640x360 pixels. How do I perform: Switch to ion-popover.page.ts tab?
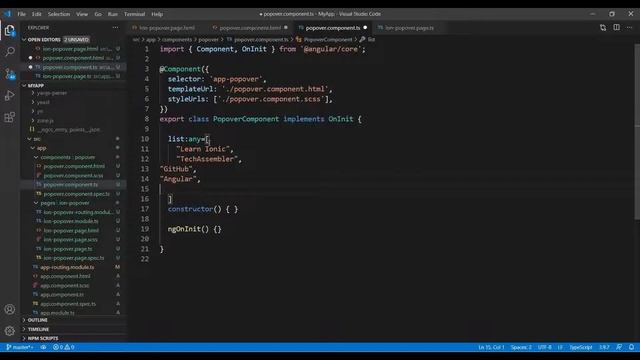point(409,28)
